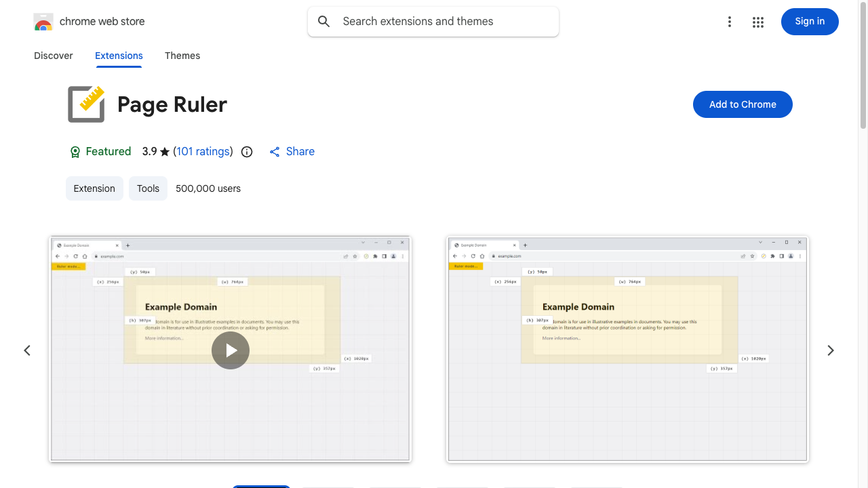
Task: Click the Sign in button
Action: click(810, 22)
